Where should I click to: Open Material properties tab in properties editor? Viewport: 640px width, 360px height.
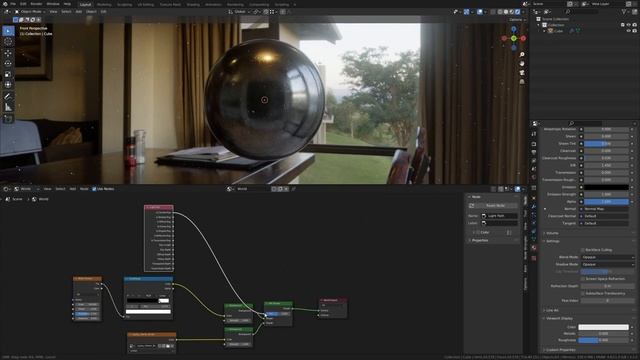click(x=533, y=248)
